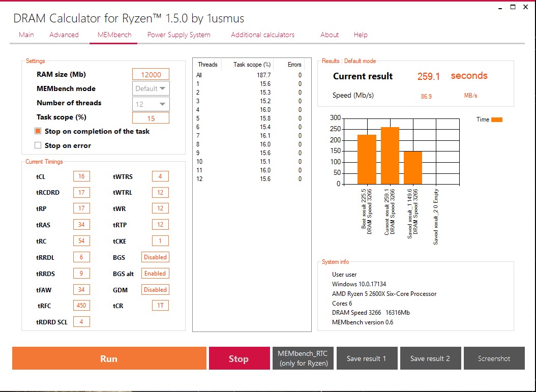The width and height of the screenshot is (536, 392).
Task: Enable the Stop on error checkbox
Action: 38,145
